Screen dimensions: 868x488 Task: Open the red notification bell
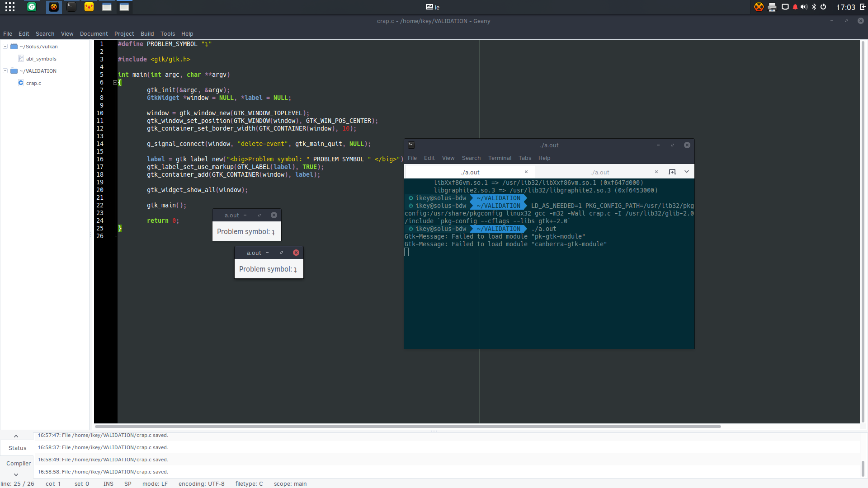click(795, 7)
